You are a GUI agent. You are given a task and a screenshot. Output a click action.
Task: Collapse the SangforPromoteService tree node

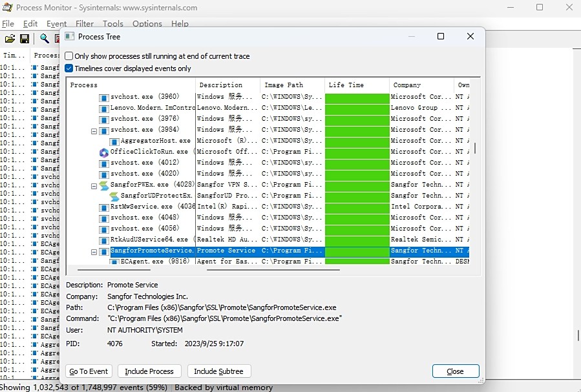(x=94, y=251)
